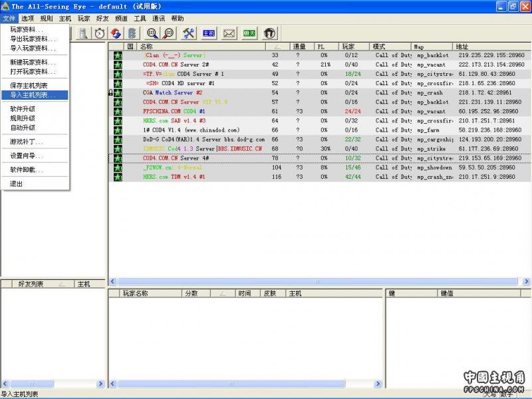This screenshot has width=532, height=399.
Task: Open the 主机 menu in menu bar
Action: point(65,19)
